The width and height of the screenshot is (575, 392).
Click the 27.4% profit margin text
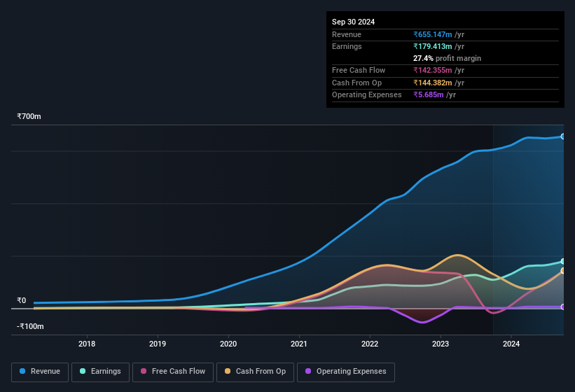pos(447,58)
